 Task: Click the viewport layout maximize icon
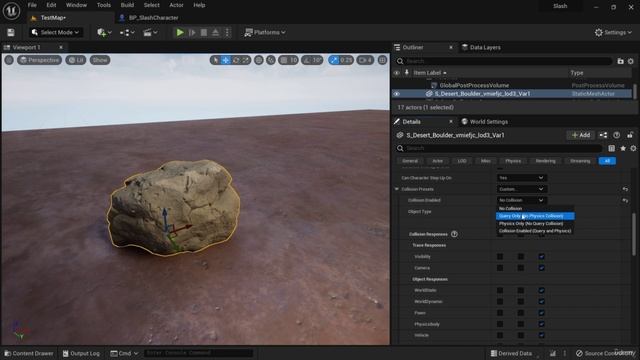[x=382, y=60]
